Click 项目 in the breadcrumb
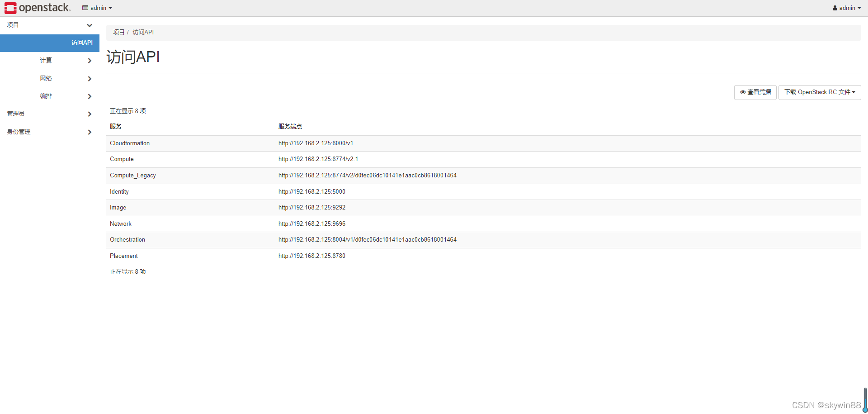 point(118,32)
